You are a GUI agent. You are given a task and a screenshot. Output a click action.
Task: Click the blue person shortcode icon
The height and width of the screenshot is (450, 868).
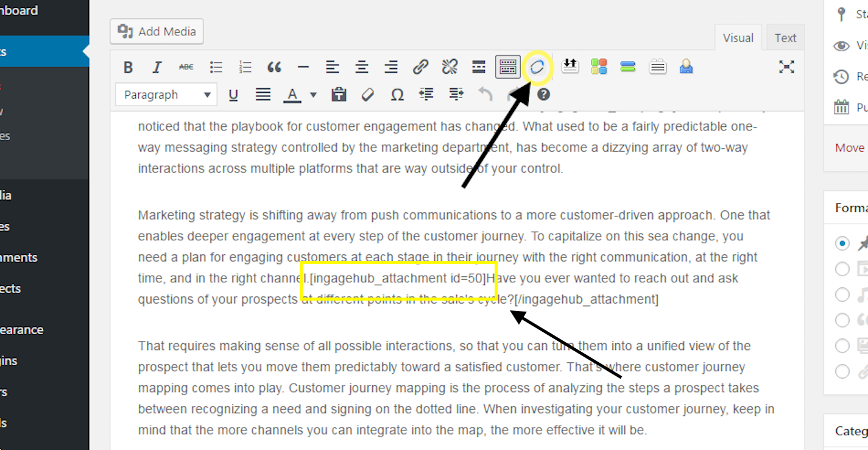(x=686, y=66)
